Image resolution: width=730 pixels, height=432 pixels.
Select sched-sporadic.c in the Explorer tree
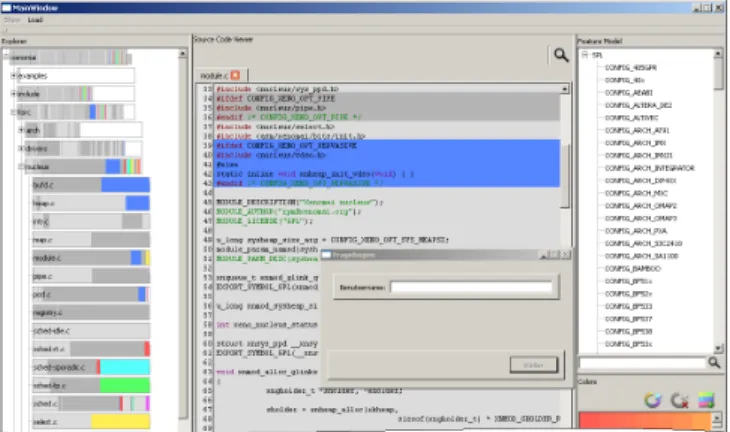pyautogui.click(x=91, y=367)
